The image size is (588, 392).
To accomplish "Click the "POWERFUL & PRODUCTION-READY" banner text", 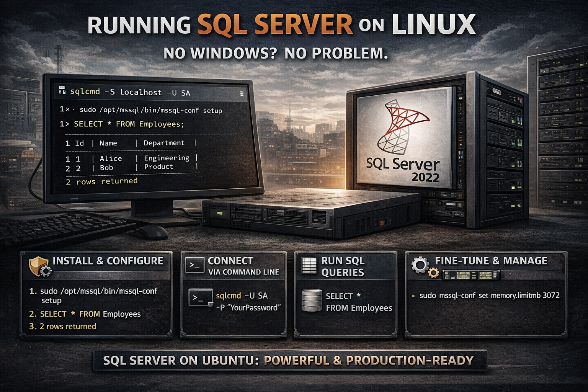I will pyautogui.click(x=369, y=361).
